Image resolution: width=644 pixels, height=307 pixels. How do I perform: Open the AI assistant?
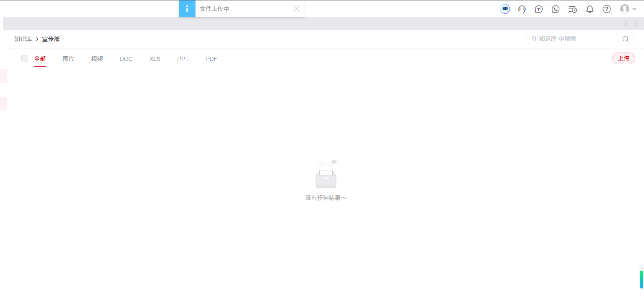pos(505,8)
